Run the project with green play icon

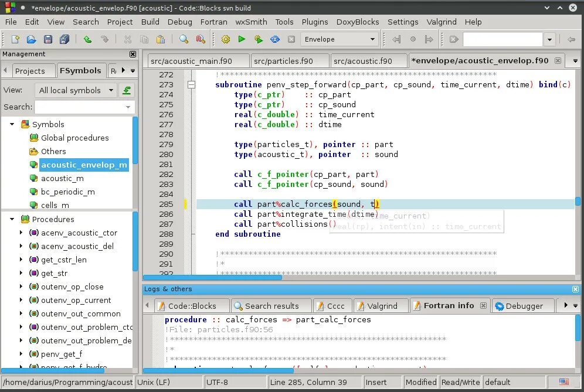tap(242, 39)
